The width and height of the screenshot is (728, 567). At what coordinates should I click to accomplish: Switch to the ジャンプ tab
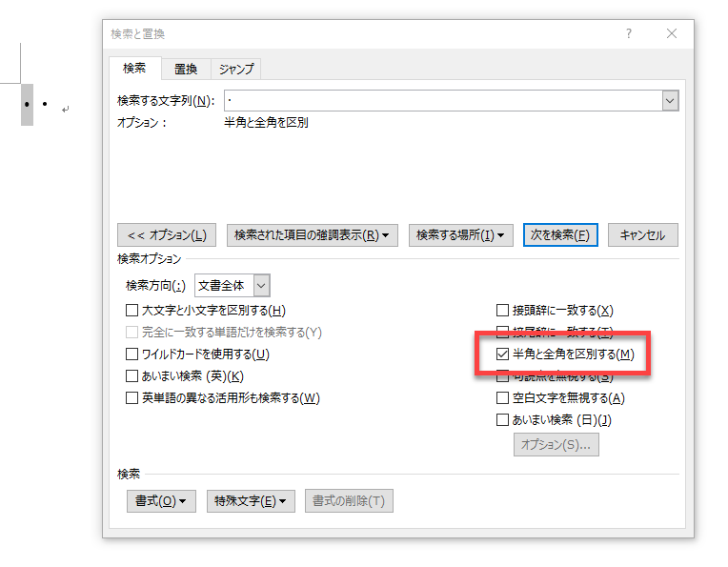[235, 69]
